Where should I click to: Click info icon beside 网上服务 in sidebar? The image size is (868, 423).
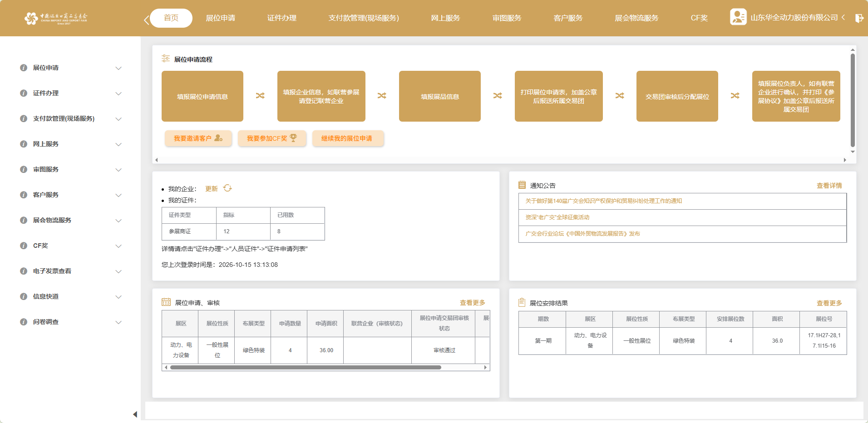(x=24, y=144)
